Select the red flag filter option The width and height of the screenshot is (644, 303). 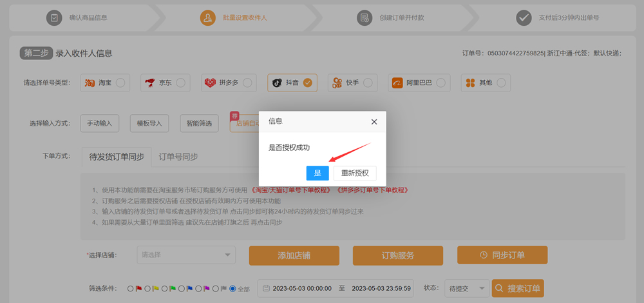(131, 288)
